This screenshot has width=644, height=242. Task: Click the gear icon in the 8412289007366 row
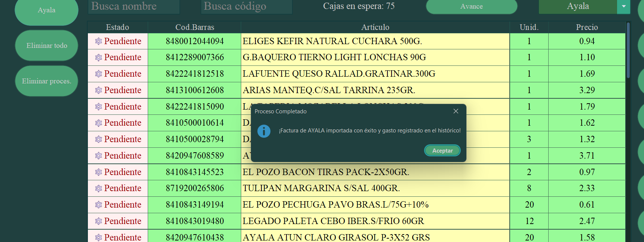tap(98, 58)
